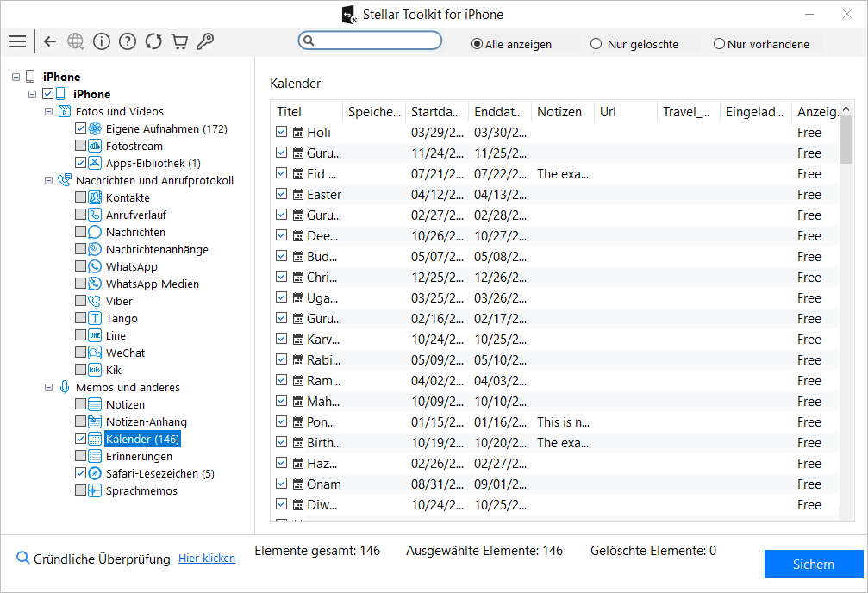
Task: Click the Kik icon
Action: (x=95, y=369)
